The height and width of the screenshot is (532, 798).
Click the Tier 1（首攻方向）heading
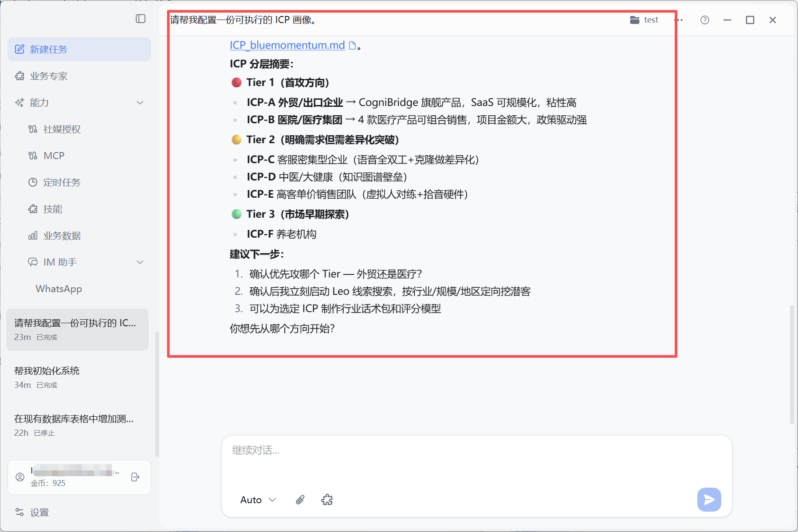(287, 82)
